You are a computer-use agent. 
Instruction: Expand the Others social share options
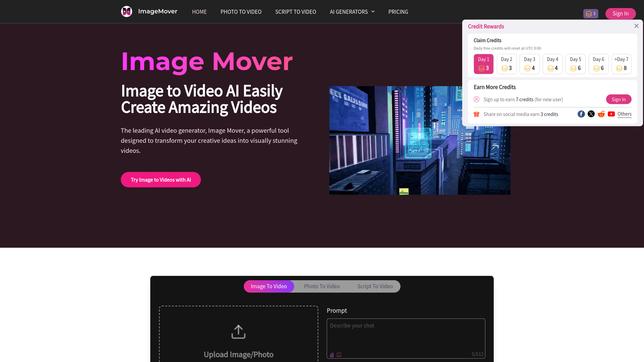coord(624,114)
